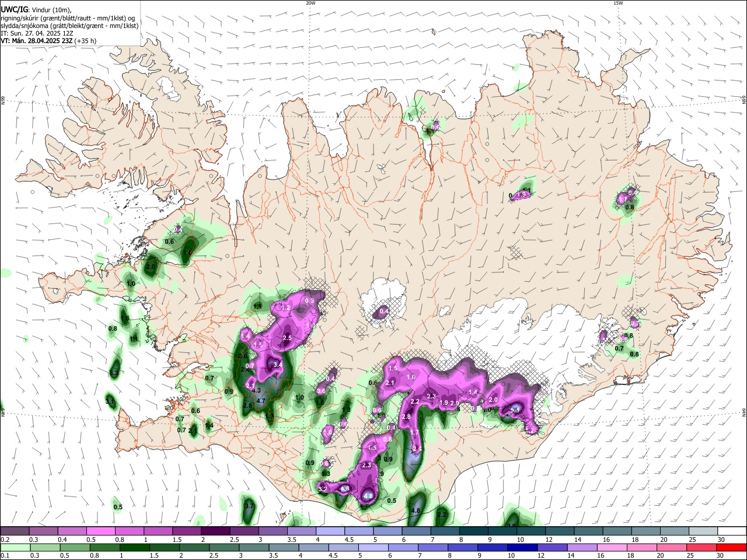Pick the lilac 14–16 rain legend swatch

coord(582,547)
